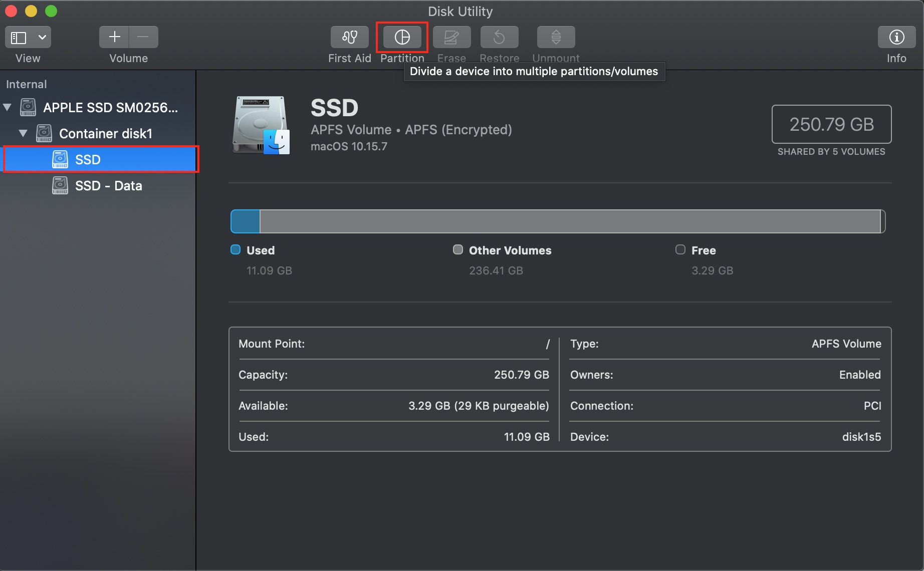Select APPLE SSD SM0256 in sidebar
Image resolution: width=924 pixels, height=571 pixels.
(98, 107)
